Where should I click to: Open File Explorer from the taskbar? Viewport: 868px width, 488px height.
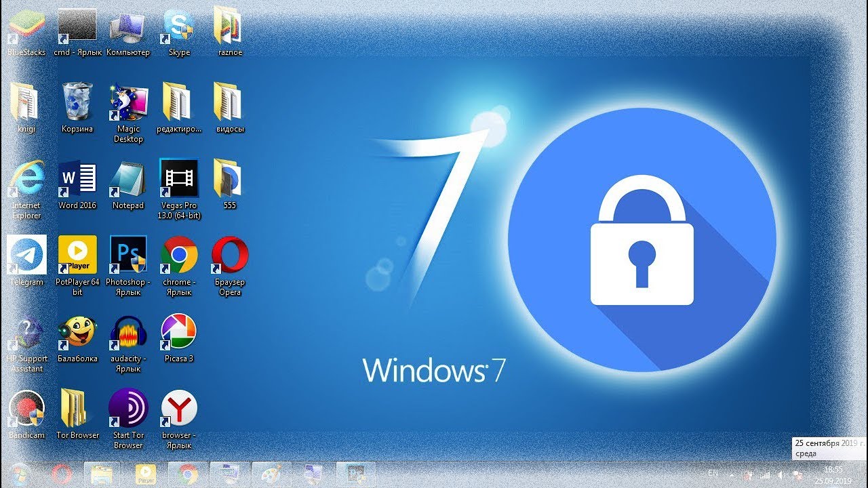point(102,474)
